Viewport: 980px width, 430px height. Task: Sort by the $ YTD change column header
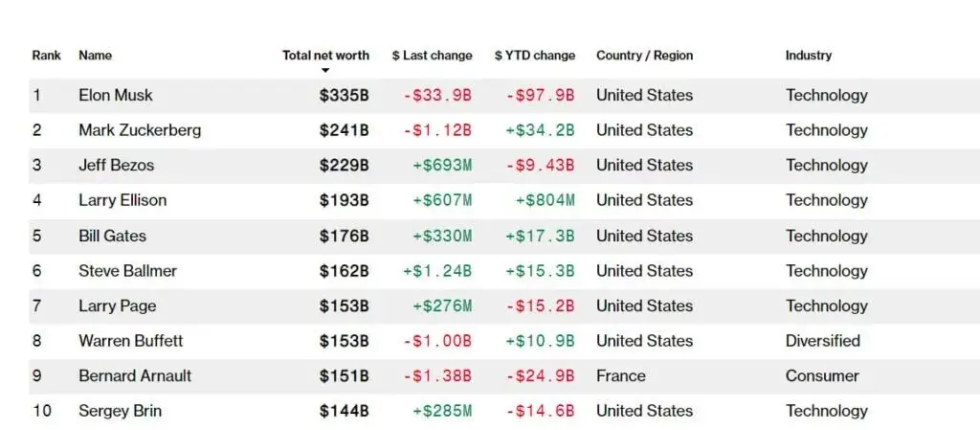pos(534,56)
